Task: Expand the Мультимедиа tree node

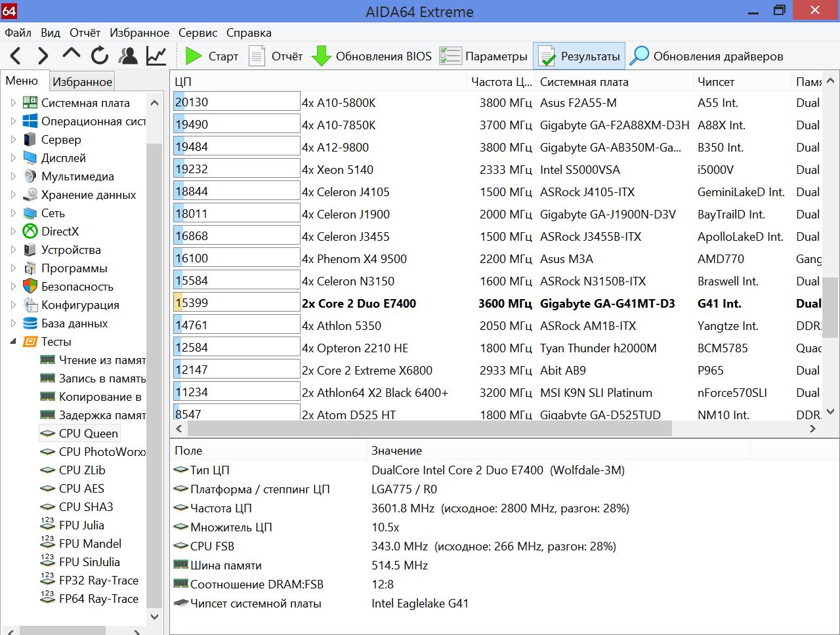Action: click(13, 176)
